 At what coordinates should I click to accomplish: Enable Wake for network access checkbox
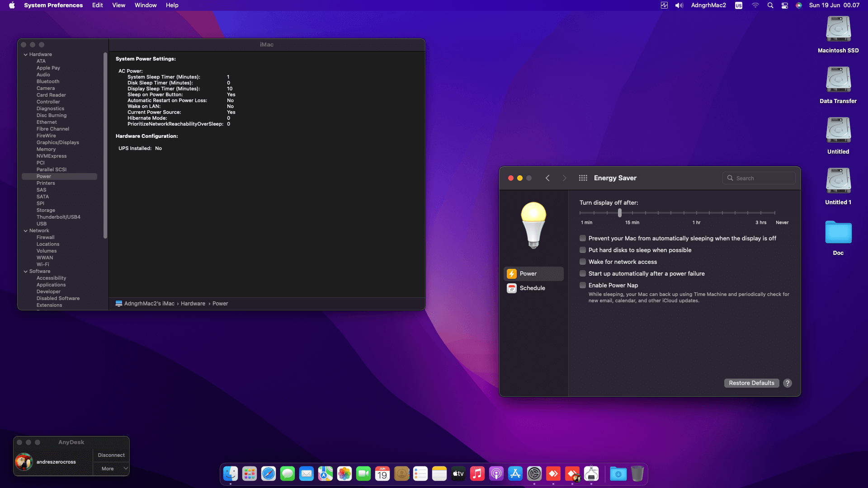(583, 262)
